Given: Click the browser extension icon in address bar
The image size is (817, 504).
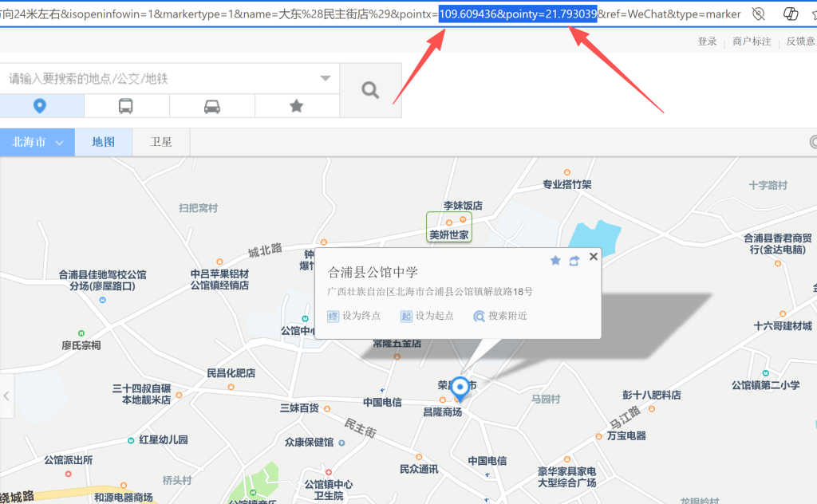Looking at the screenshot, I should pyautogui.click(x=791, y=14).
